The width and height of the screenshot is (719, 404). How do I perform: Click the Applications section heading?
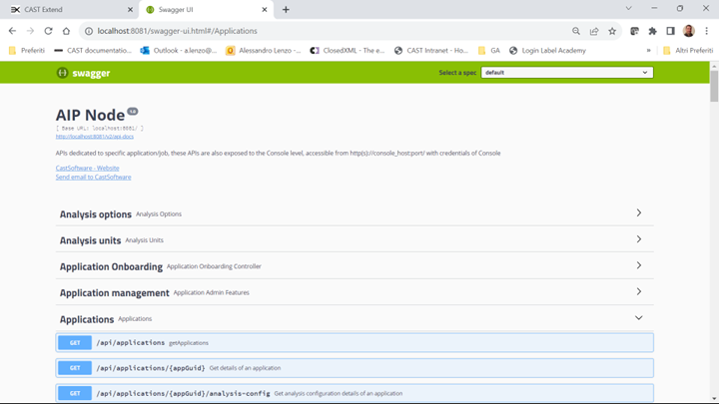pyautogui.click(x=87, y=319)
